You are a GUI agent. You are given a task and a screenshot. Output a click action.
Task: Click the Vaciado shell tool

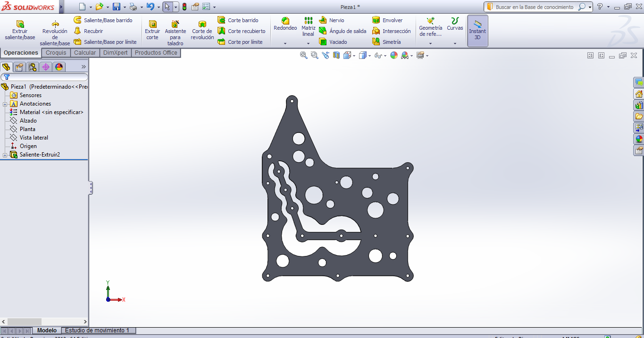(x=333, y=42)
